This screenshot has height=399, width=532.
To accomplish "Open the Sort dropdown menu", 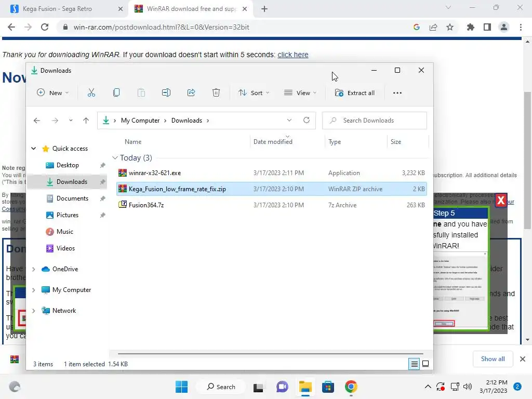I will (x=254, y=92).
